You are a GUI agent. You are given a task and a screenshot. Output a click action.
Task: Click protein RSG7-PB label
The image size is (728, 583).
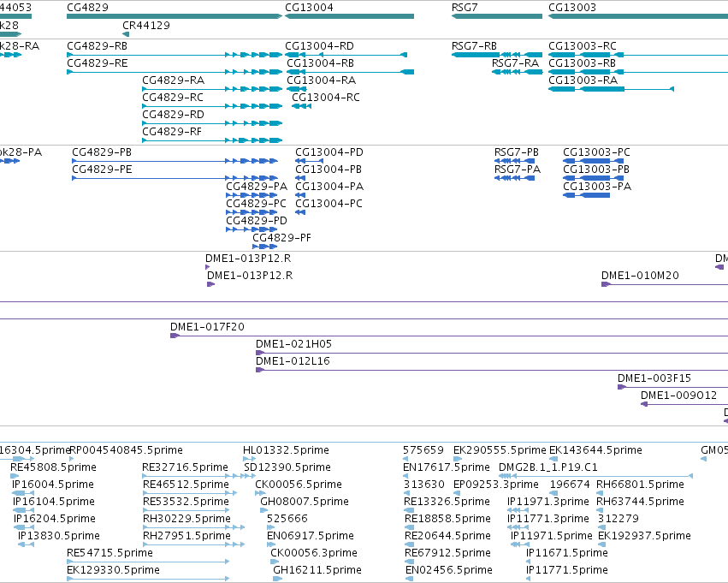click(517, 152)
